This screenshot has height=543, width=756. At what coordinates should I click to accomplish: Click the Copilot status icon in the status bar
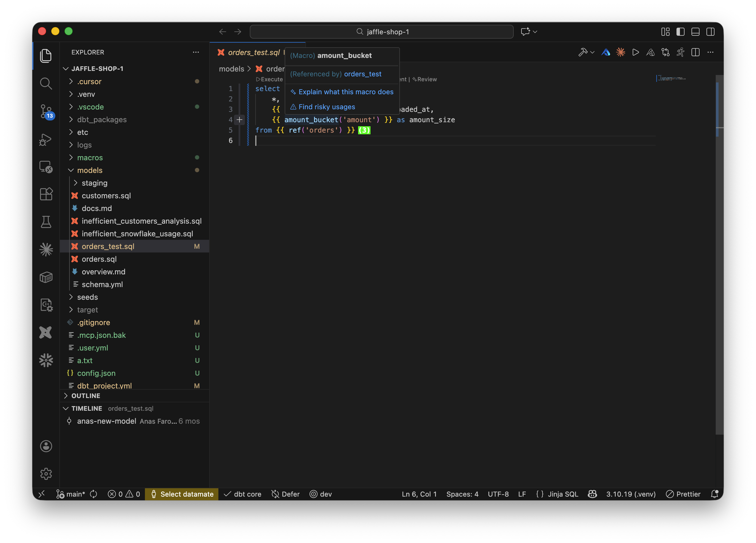(x=592, y=494)
